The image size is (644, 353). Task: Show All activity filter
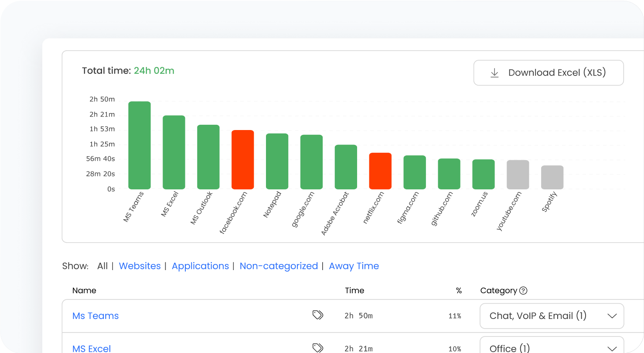[x=102, y=266]
